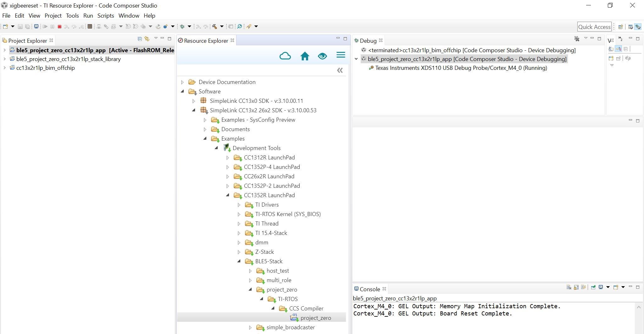Image resolution: width=644 pixels, height=334 pixels.
Task: Click the Open Perspective icon
Action: [x=620, y=27]
